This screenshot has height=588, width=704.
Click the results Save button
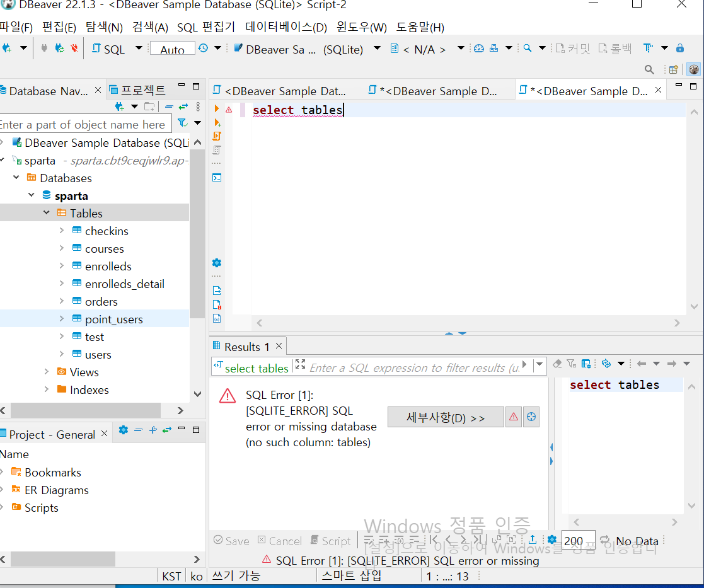pos(232,541)
